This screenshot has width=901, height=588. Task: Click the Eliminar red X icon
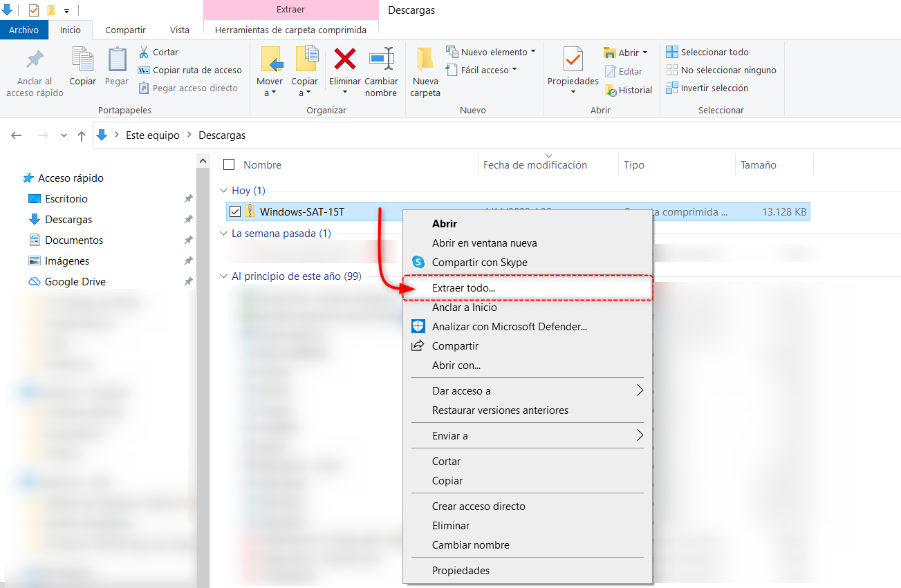344,60
